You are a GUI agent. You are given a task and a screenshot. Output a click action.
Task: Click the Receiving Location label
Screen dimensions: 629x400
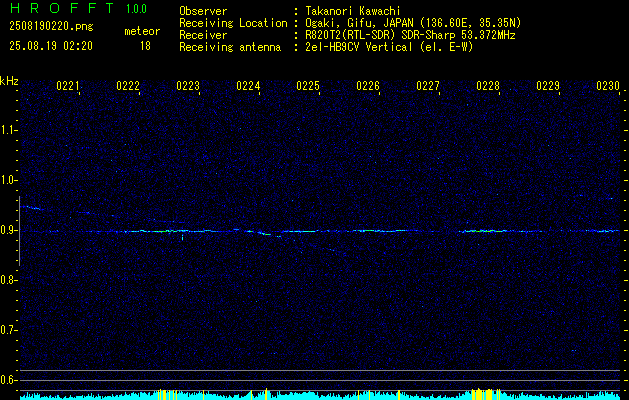[x=233, y=23]
